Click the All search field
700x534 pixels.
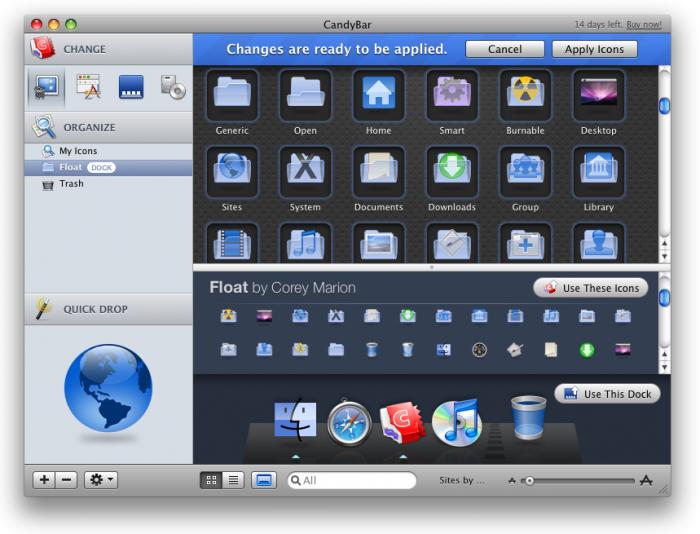[x=352, y=480]
